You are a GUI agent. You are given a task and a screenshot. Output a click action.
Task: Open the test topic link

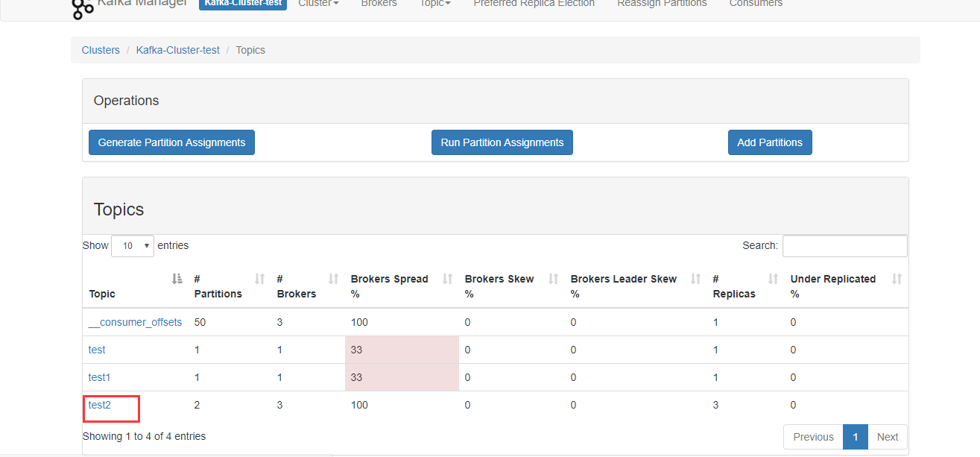point(97,350)
